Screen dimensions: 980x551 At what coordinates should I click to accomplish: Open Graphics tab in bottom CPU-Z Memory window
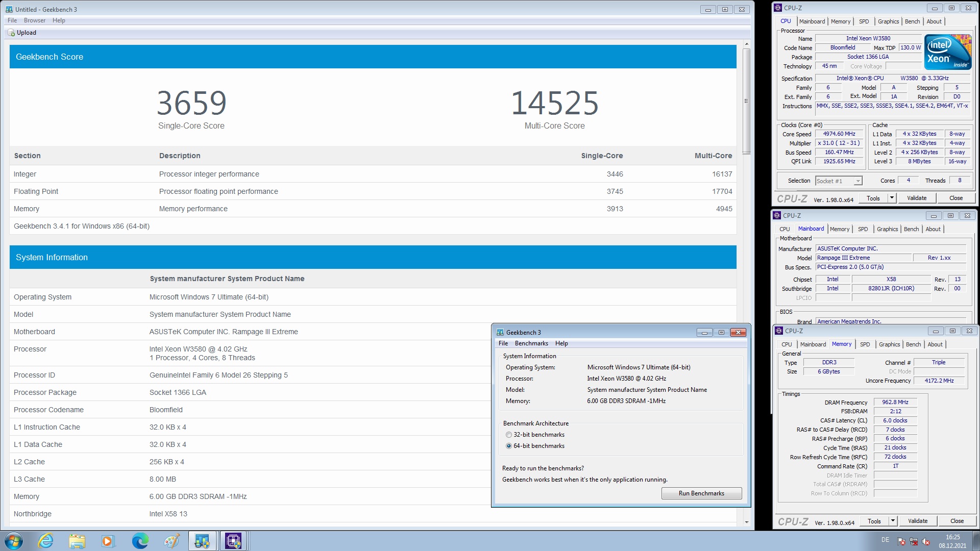click(889, 344)
